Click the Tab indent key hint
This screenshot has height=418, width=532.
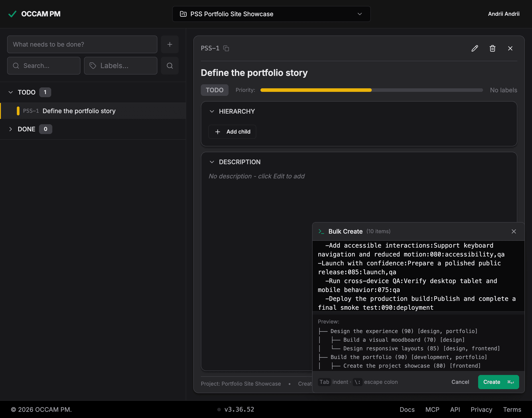(x=324, y=382)
